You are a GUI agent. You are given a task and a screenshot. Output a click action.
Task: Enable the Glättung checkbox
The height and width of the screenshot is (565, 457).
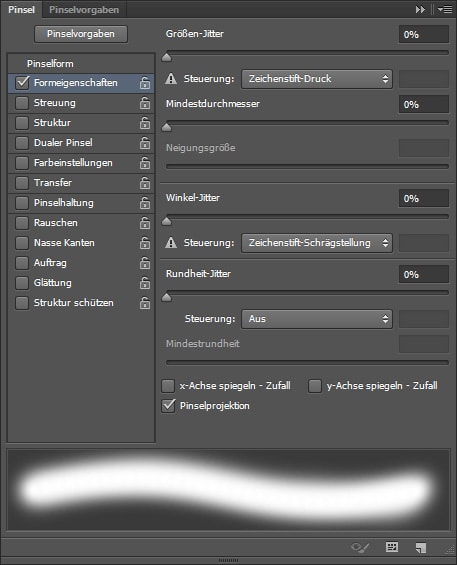click(22, 283)
